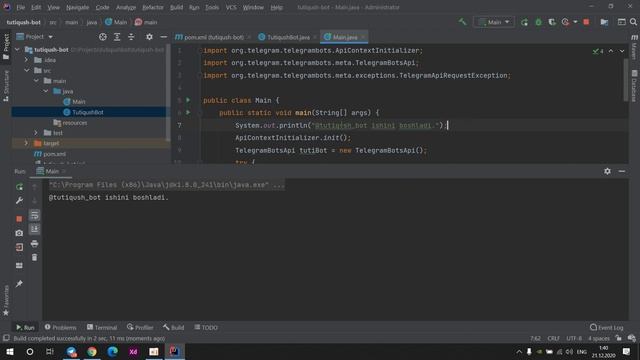The height and width of the screenshot is (360, 640).
Task: Click the CRLF line separator selector
Action: click(553, 338)
